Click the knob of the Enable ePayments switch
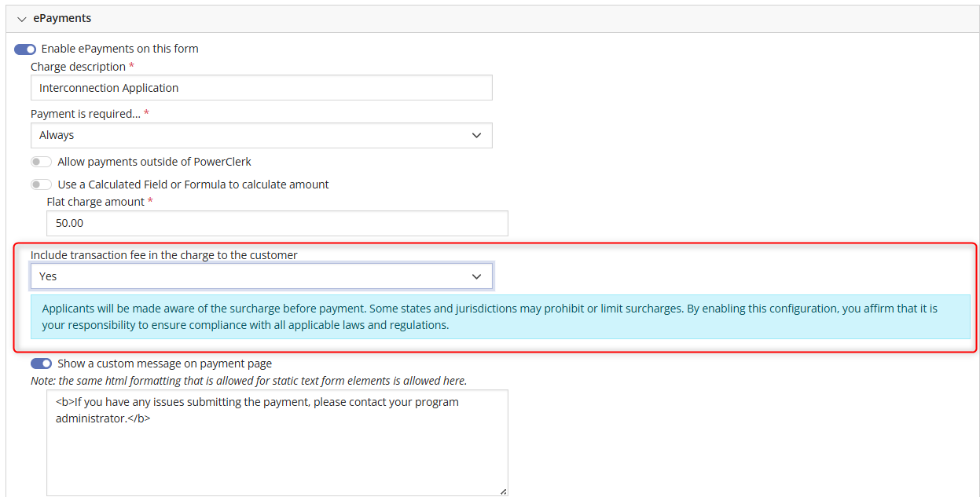This screenshot has height=497, width=980. click(30, 48)
